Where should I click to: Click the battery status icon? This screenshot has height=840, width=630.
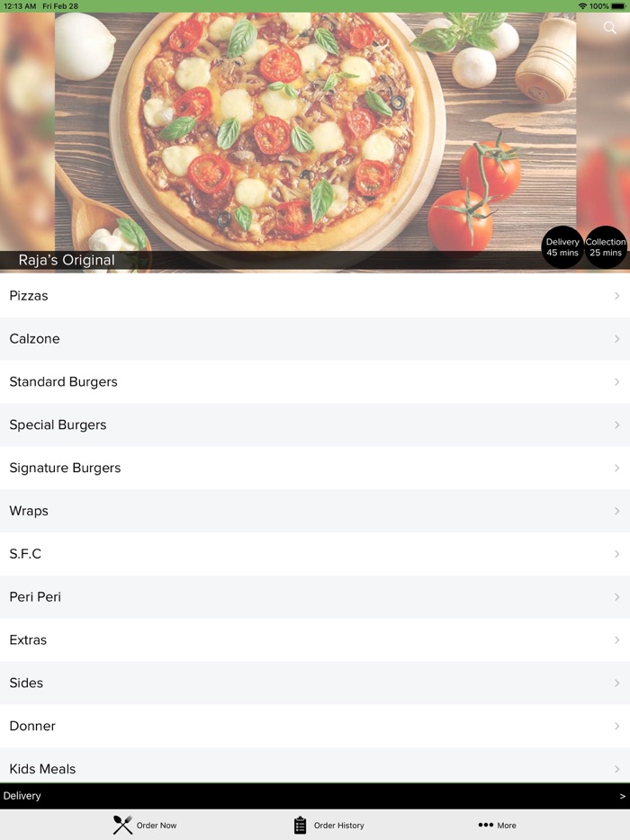point(617,6)
